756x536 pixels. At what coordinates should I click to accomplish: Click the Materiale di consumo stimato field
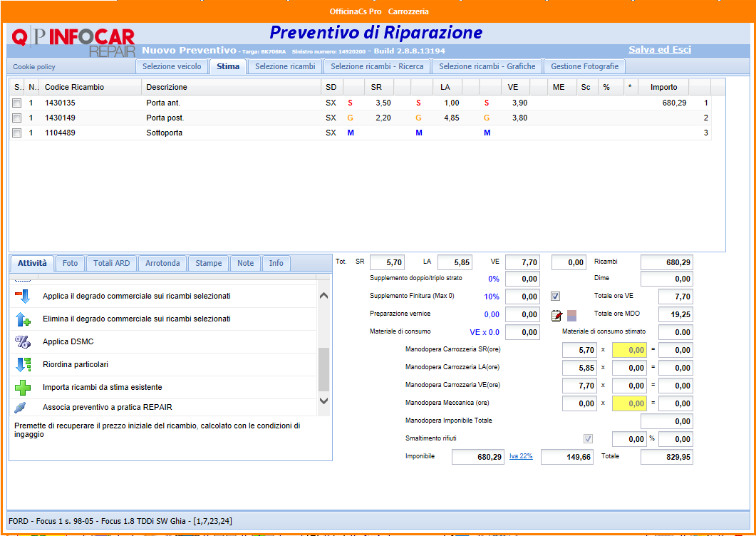click(675, 332)
